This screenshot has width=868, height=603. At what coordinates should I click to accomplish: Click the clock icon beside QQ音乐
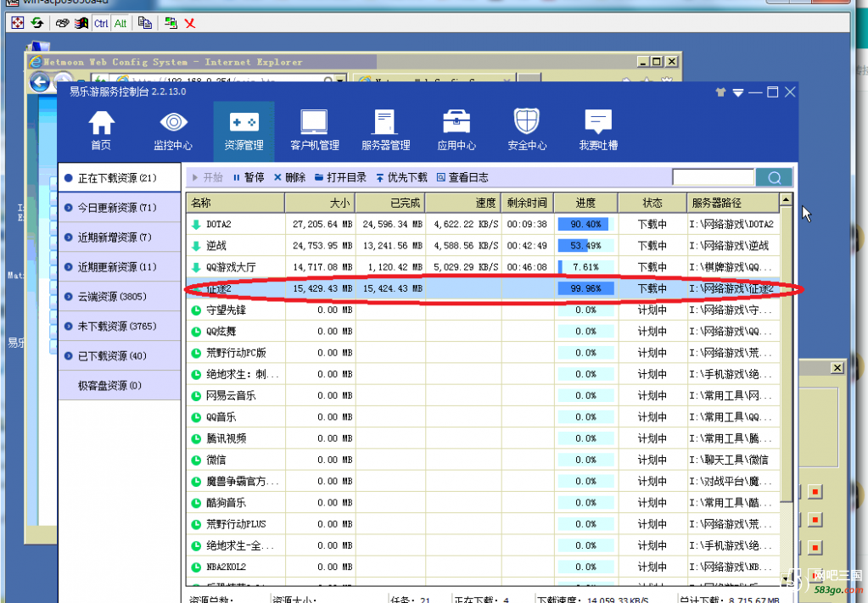[x=196, y=417]
